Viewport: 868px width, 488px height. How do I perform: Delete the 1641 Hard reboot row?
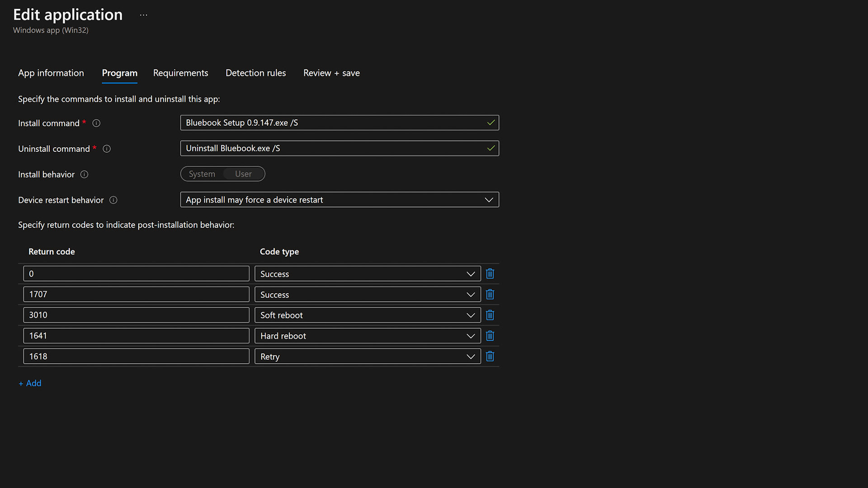[490, 336]
